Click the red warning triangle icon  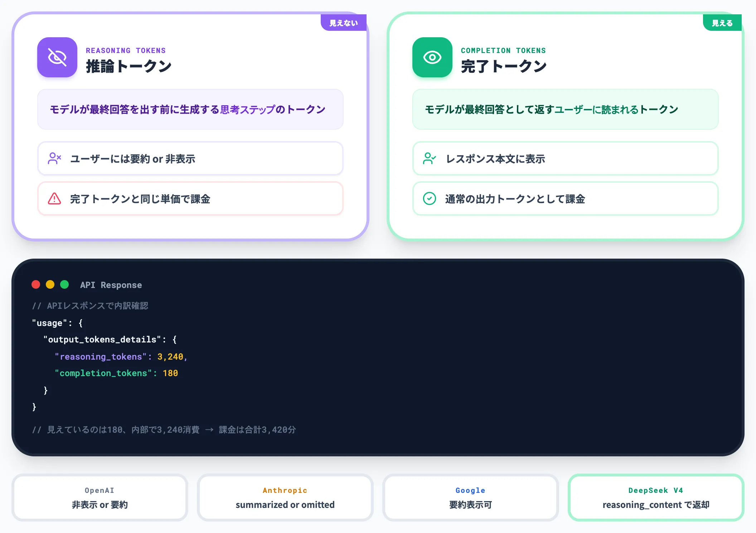pyautogui.click(x=54, y=198)
